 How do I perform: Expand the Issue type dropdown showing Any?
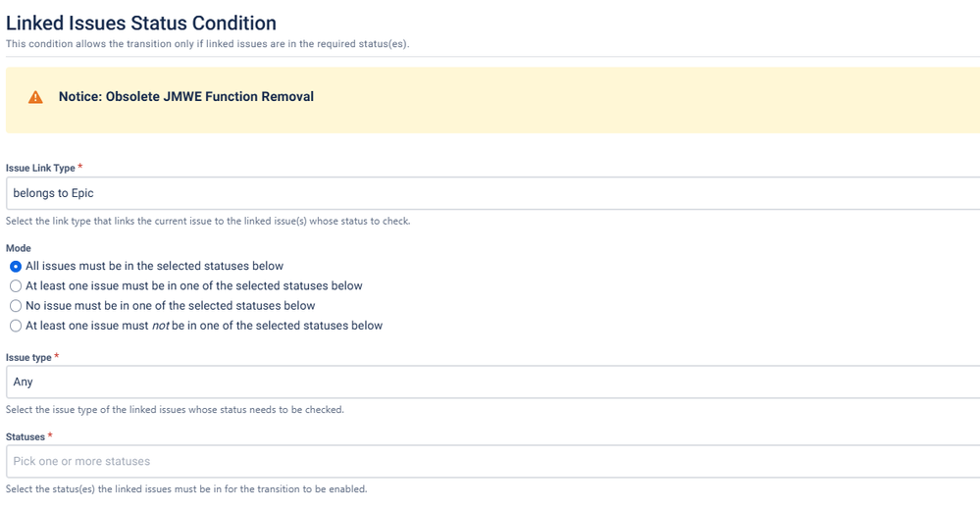tap(490, 382)
